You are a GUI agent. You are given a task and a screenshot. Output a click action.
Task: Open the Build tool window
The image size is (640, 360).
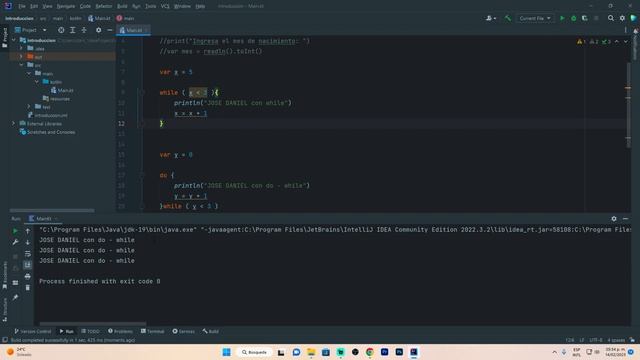tap(211, 331)
